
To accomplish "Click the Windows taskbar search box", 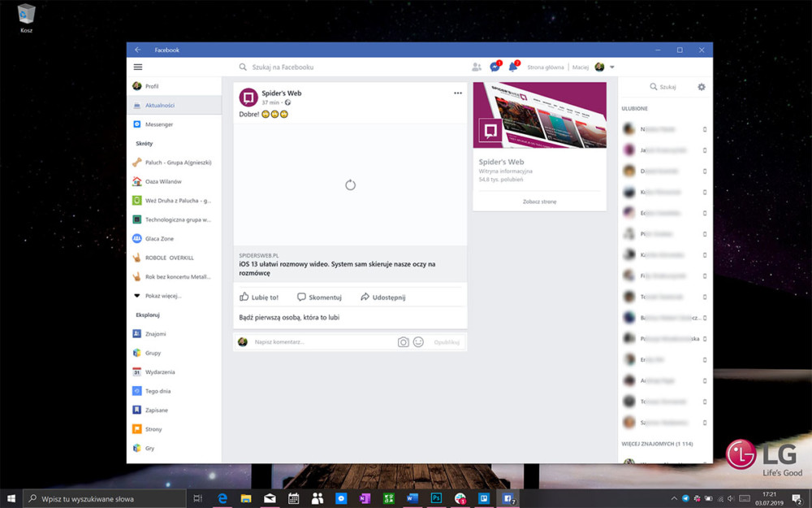I will point(105,499).
